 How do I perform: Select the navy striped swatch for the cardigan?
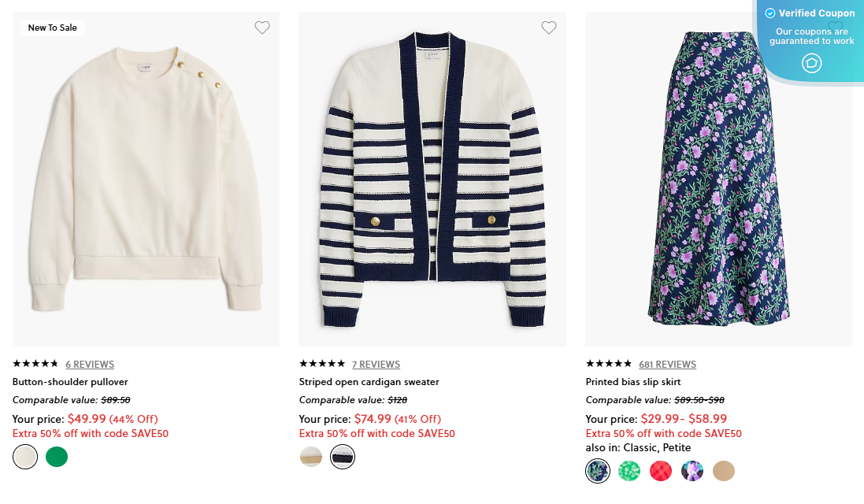pos(342,456)
